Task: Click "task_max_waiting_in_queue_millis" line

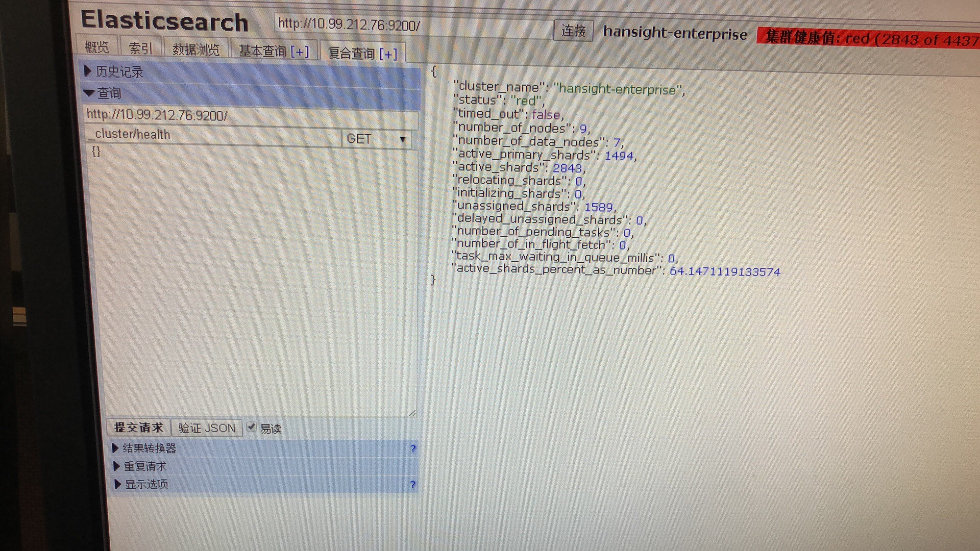Action: [x=565, y=258]
